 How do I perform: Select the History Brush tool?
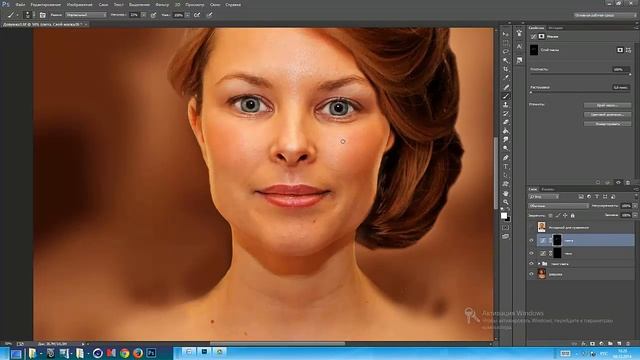click(x=506, y=113)
